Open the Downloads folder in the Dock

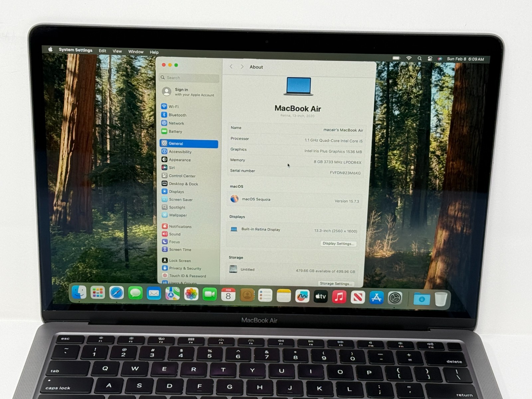point(422,299)
